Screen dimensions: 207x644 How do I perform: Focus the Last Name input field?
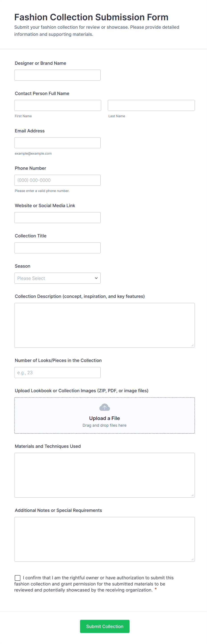[x=151, y=105]
